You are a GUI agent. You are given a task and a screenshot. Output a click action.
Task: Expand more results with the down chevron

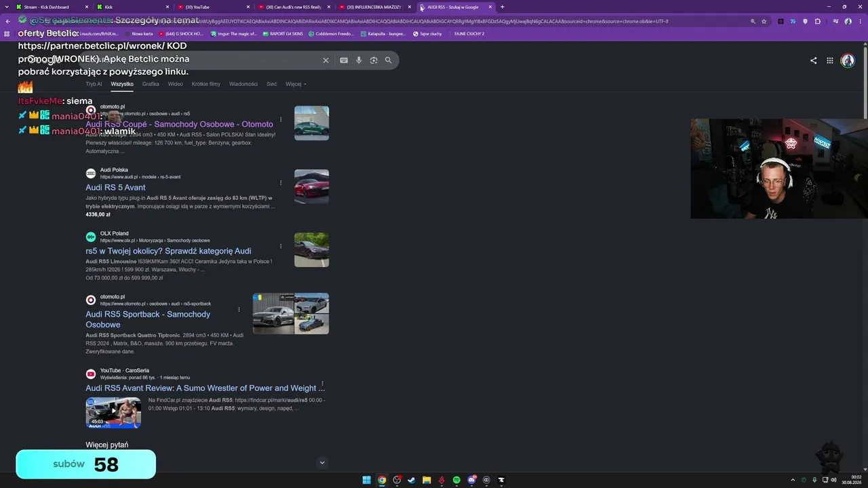322,463
